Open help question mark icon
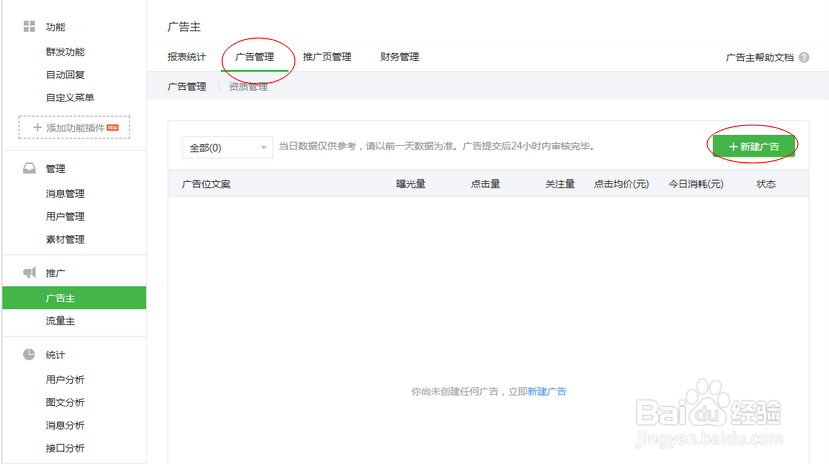The image size is (829, 467). (804, 57)
